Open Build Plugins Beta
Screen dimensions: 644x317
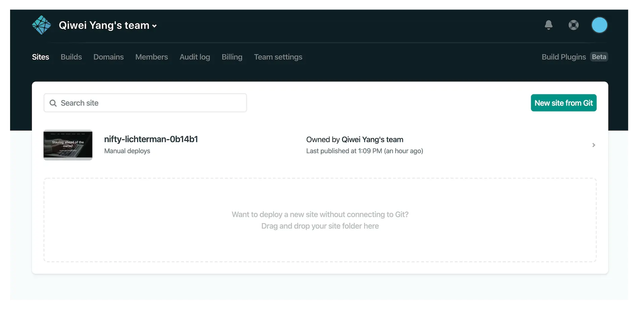(x=574, y=57)
